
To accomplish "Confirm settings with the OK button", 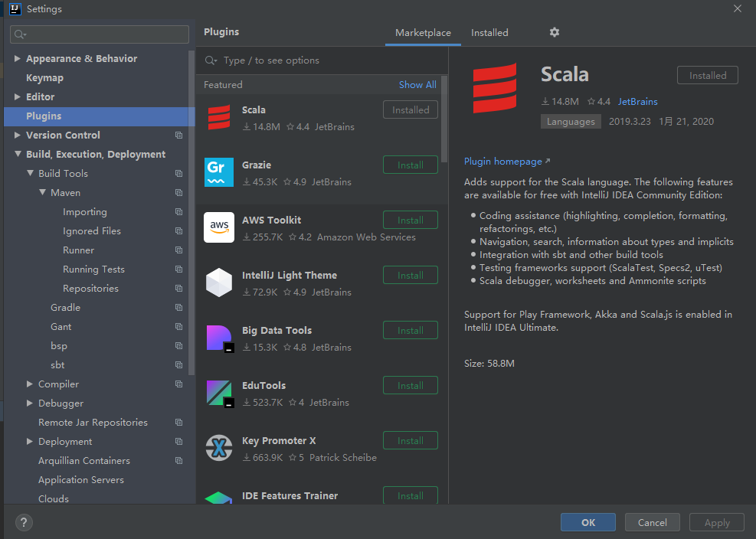I will (x=587, y=523).
